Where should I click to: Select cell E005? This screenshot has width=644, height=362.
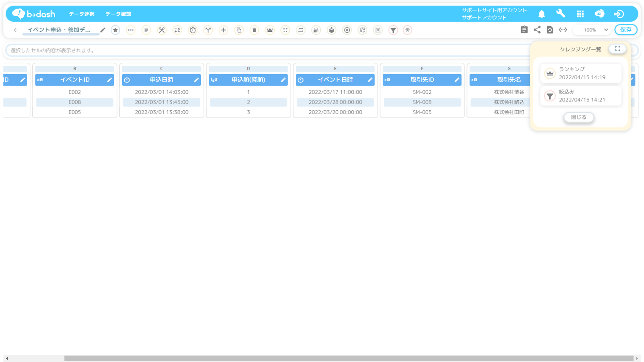(x=75, y=112)
